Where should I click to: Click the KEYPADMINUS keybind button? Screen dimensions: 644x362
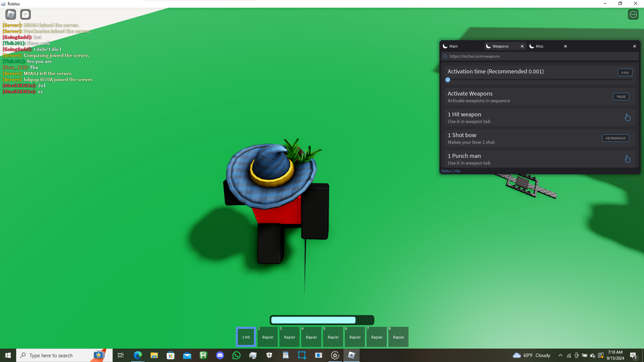(615, 138)
